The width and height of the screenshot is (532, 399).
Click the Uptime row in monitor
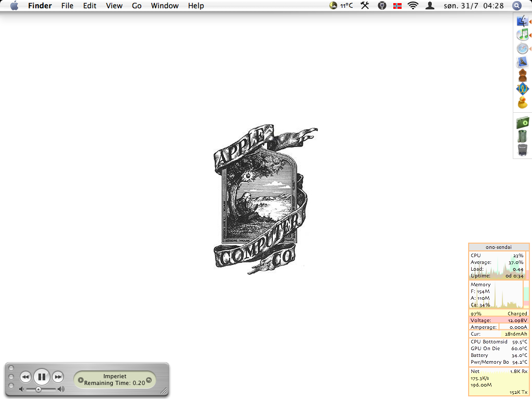(497, 276)
